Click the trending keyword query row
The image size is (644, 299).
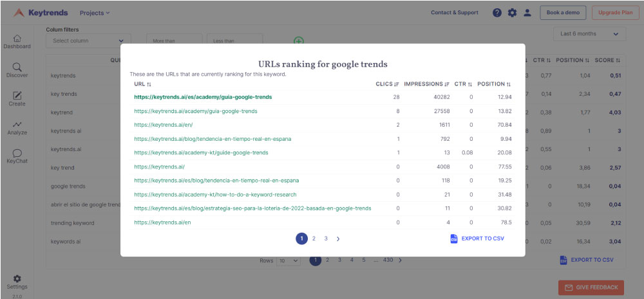coord(72,223)
